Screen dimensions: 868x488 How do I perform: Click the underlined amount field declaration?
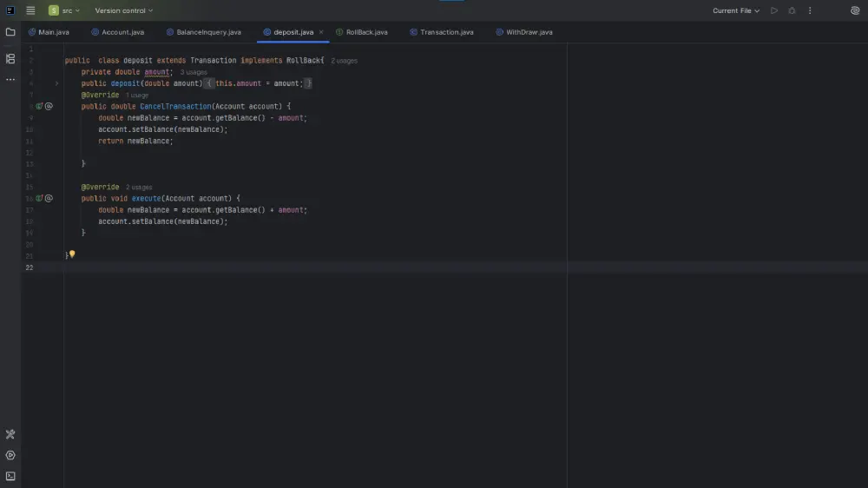pyautogui.click(x=156, y=72)
